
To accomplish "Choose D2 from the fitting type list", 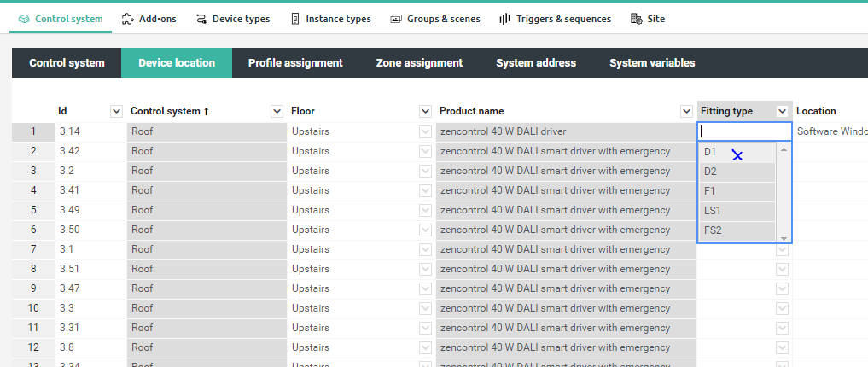I will point(737,172).
